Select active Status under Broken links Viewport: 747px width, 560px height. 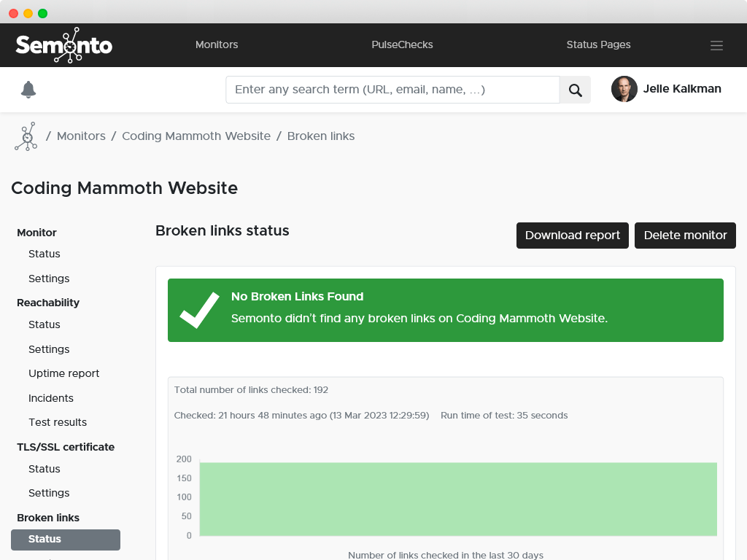66,540
